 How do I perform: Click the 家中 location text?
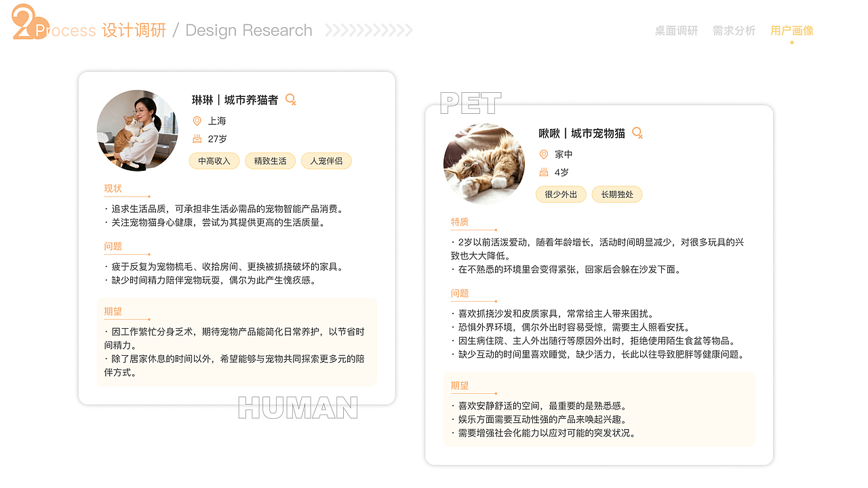click(x=564, y=155)
